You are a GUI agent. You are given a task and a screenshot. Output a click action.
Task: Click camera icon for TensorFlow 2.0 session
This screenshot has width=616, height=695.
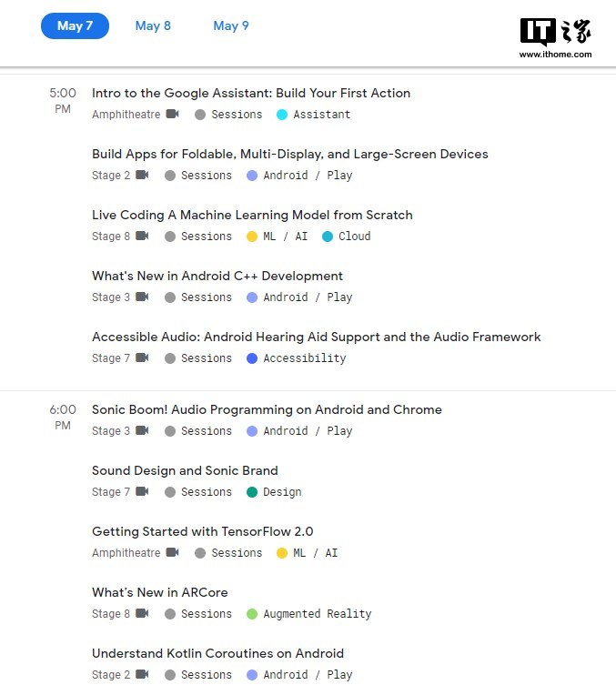172,553
